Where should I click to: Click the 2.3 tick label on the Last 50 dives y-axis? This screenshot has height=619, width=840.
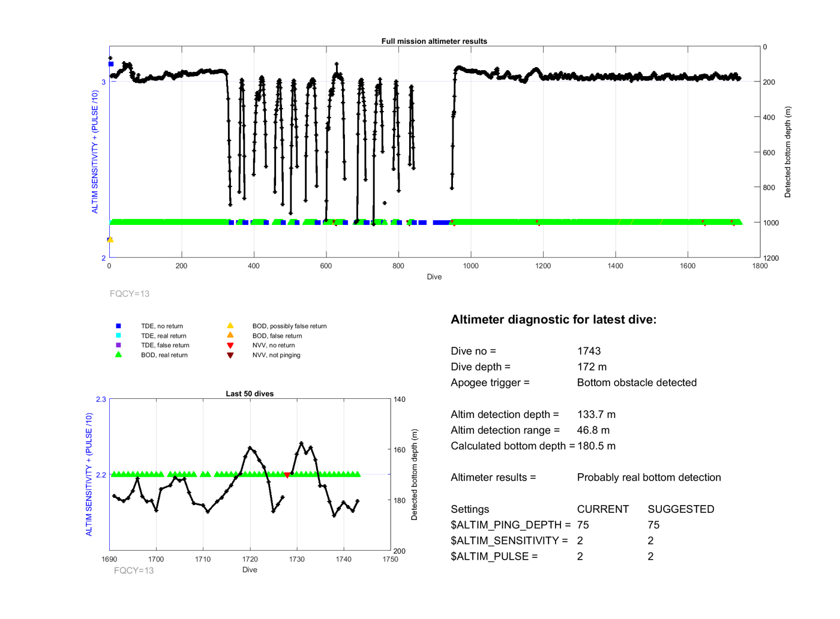pyautogui.click(x=101, y=399)
